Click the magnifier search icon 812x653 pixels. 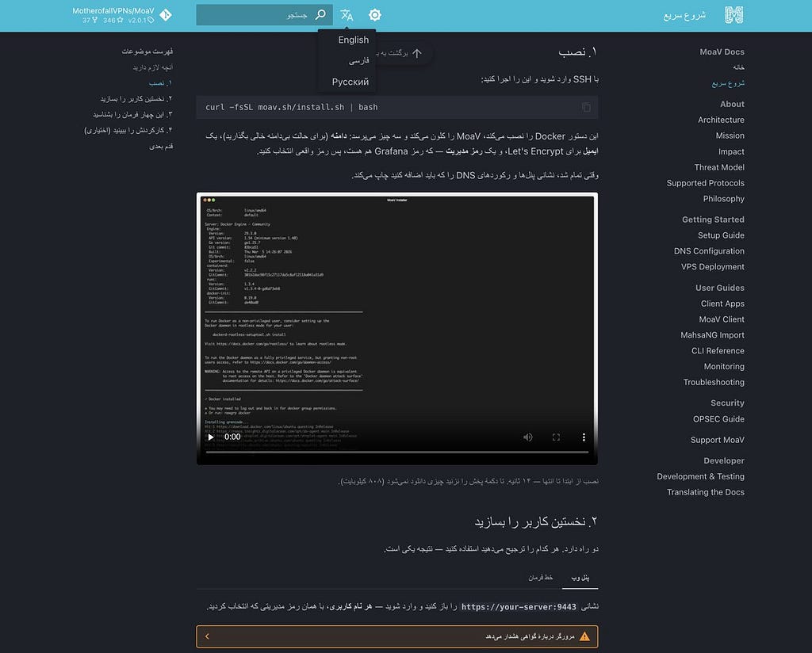pyautogui.click(x=320, y=14)
